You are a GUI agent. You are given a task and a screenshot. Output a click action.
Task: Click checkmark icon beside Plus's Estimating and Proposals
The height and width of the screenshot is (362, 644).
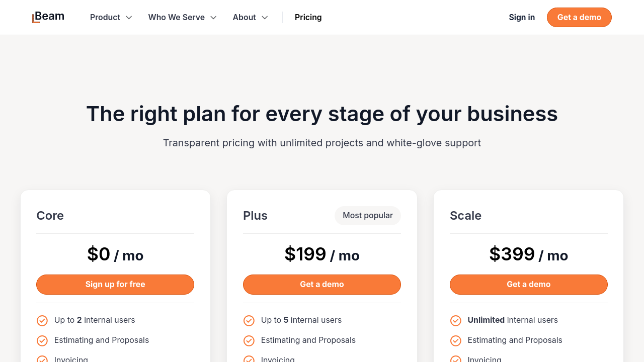pyautogui.click(x=249, y=340)
